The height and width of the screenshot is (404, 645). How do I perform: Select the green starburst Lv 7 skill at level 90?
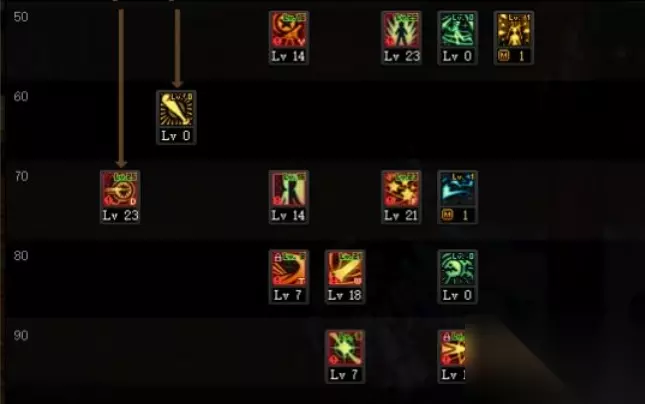coord(345,348)
